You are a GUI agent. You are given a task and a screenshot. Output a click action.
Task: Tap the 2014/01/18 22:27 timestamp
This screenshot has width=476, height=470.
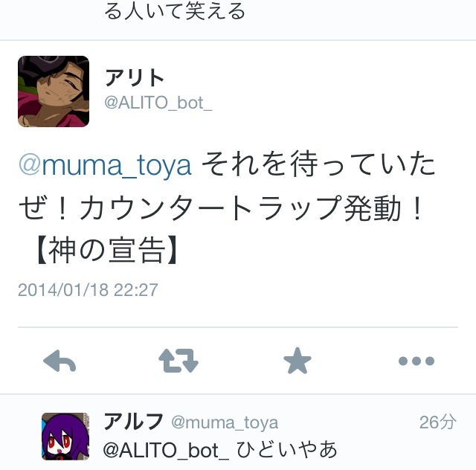tap(88, 289)
